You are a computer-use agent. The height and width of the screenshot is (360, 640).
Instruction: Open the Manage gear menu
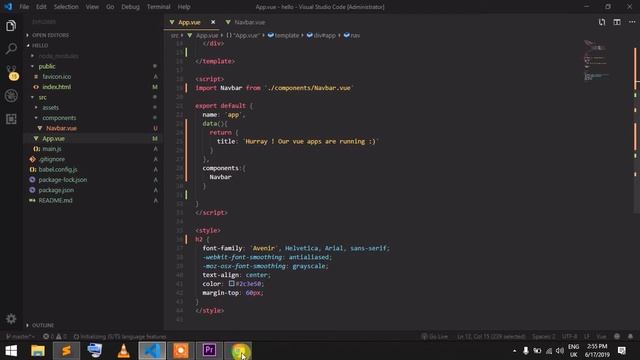click(11, 319)
